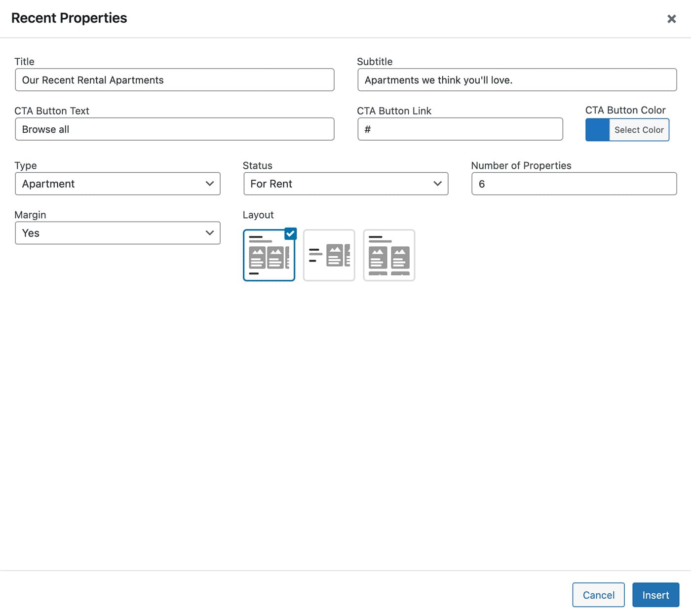Focus the Title input field

tap(174, 80)
